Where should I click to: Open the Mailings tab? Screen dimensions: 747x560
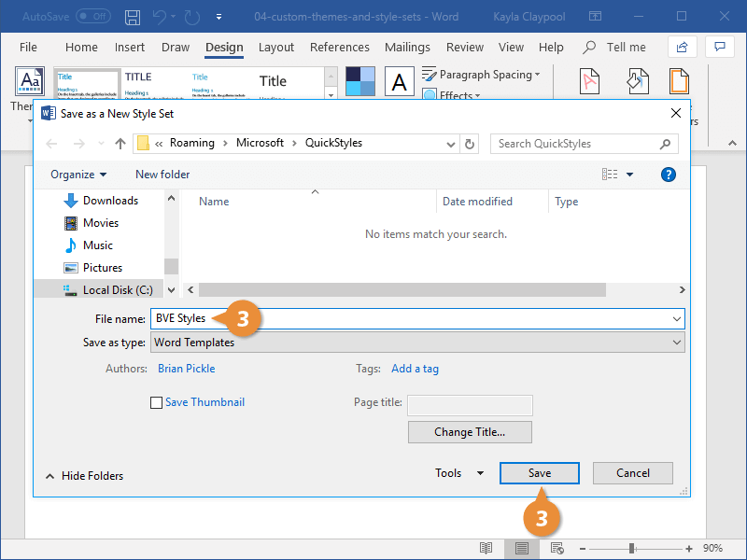pyautogui.click(x=407, y=47)
